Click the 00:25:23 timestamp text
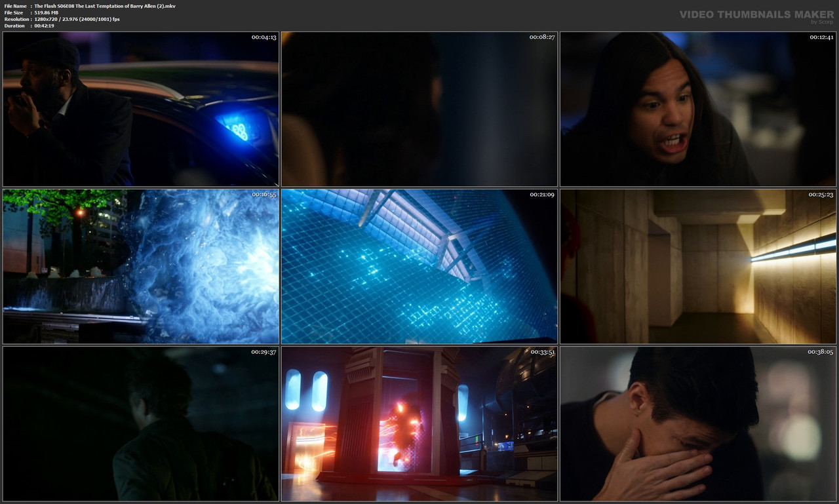Screen dimensions: 839x504 point(821,195)
